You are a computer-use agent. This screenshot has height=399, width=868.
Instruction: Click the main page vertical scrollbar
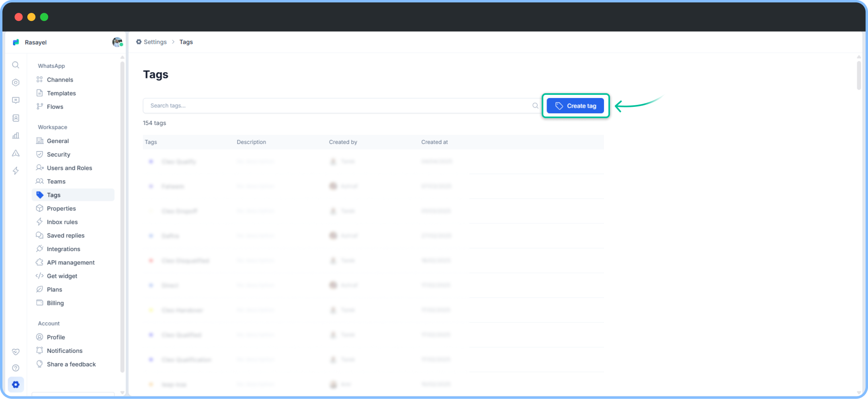click(859, 75)
